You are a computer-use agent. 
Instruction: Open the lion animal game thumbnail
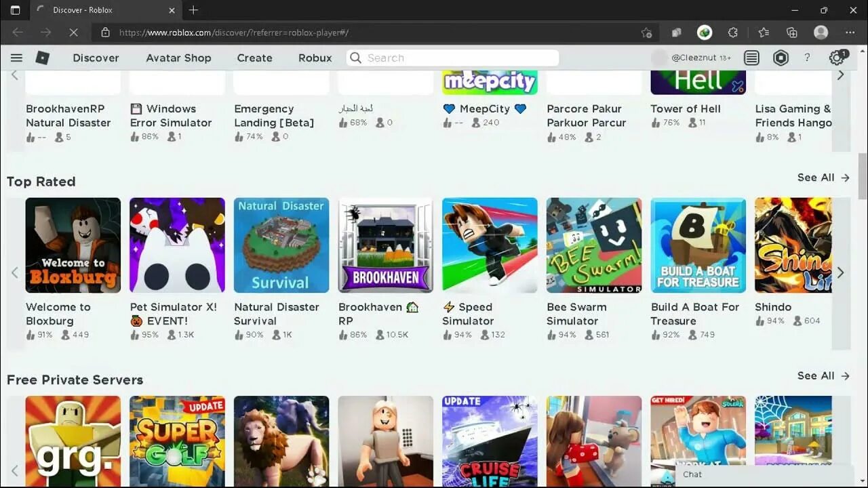coord(281,442)
